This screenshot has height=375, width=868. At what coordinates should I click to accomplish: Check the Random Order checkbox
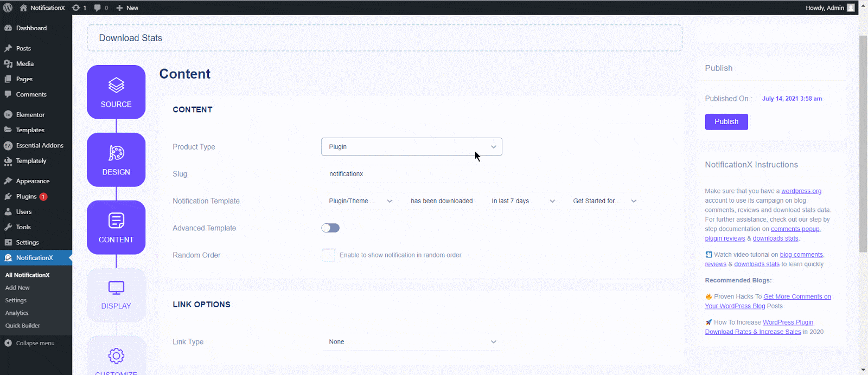[328, 255]
